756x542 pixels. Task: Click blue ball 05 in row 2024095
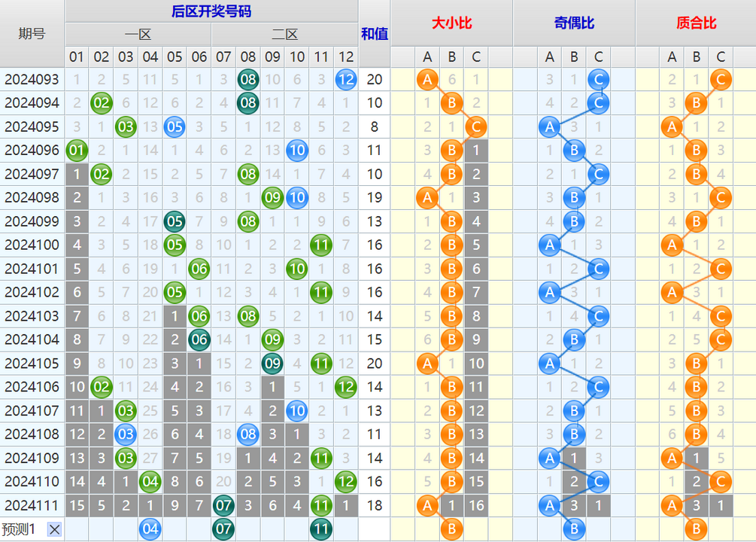[x=175, y=127]
